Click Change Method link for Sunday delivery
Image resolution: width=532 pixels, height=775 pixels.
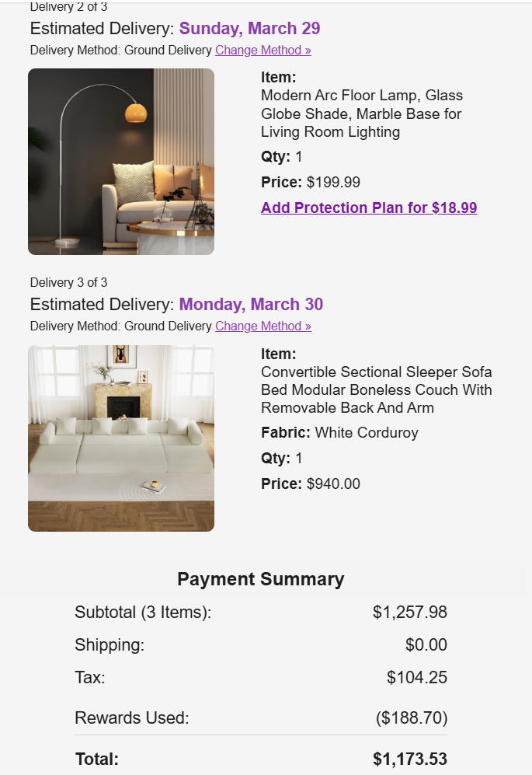[x=263, y=51]
